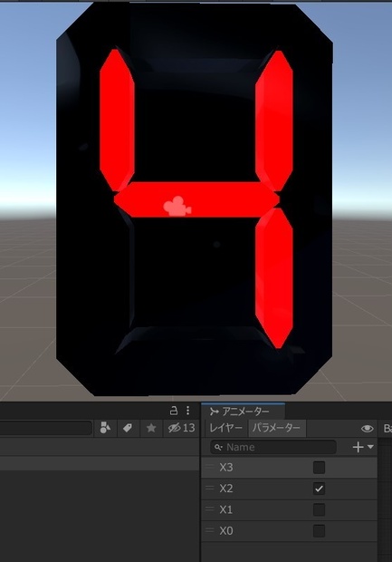Screen dimensions: 392x562
Task: Click the parameter Name search field
Action: coord(273,447)
